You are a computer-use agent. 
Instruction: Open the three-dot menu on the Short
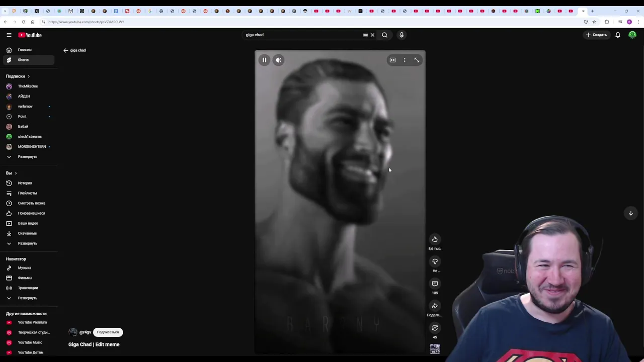pyautogui.click(x=405, y=60)
